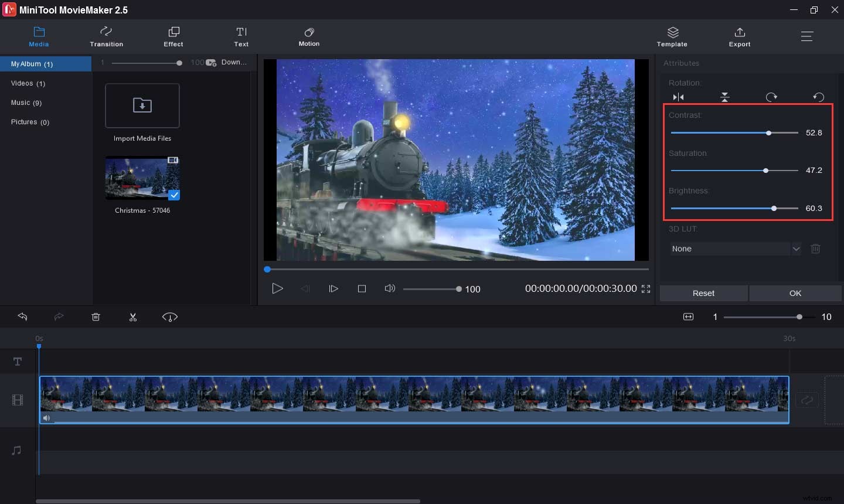Screen dimensions: 844x504
Task: Open the hamburger menu
Action: coord(807,36)
